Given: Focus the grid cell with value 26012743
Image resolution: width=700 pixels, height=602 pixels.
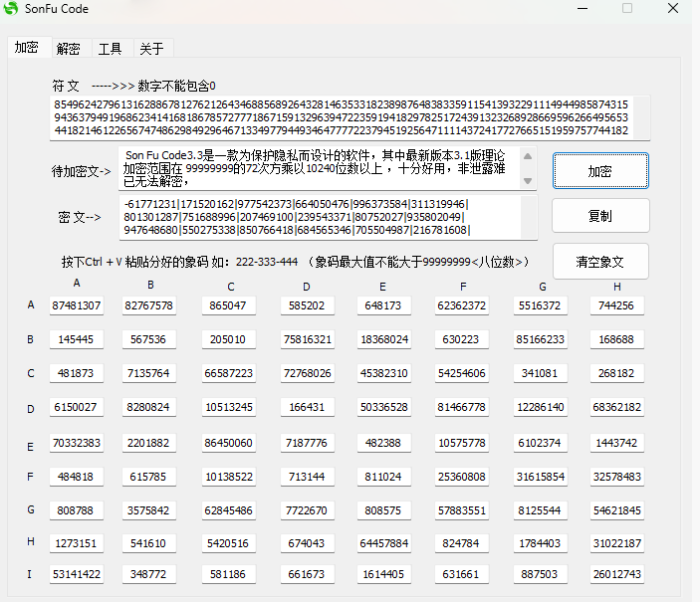Looking at the screenshot, I should [615, 574].
